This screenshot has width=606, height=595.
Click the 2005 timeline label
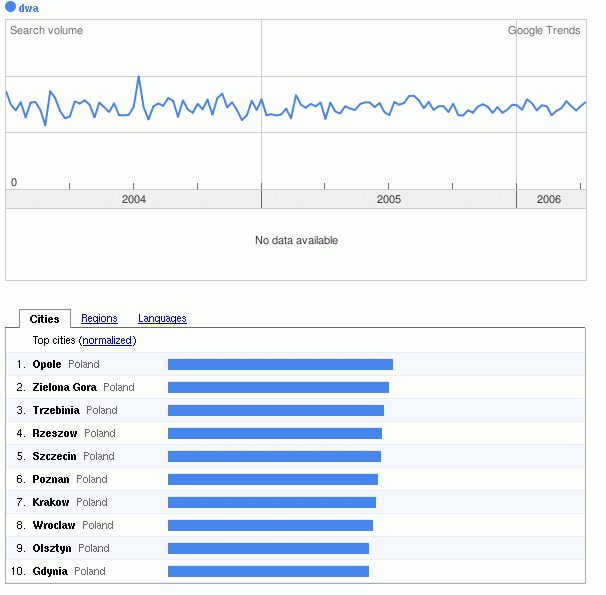(x=389, y=200)
